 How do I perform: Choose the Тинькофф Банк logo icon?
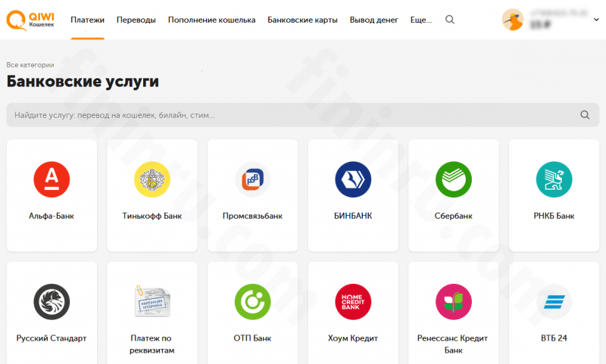pos(152,179)
